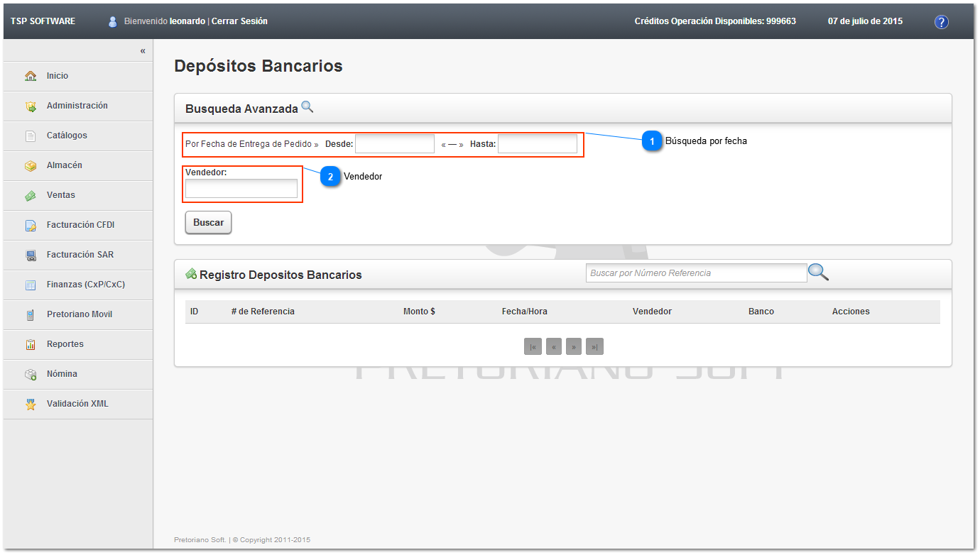
Task: Click the Fecha/Hora column header
Action: tap(524, 312)
